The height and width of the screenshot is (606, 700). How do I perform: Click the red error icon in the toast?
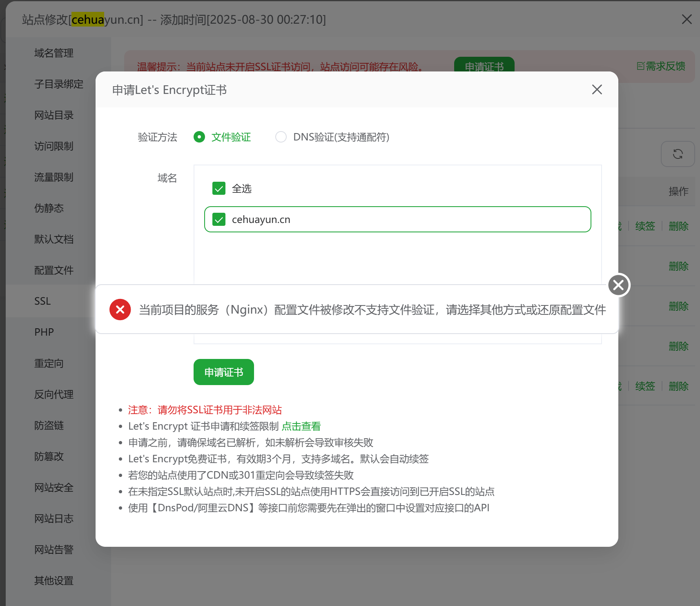point(120,310)
